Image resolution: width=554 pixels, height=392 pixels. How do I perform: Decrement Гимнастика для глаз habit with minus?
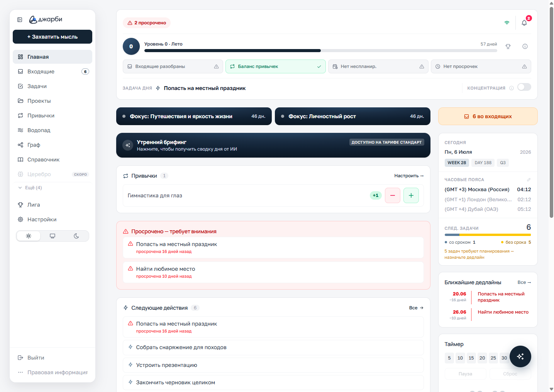(393, 195)
